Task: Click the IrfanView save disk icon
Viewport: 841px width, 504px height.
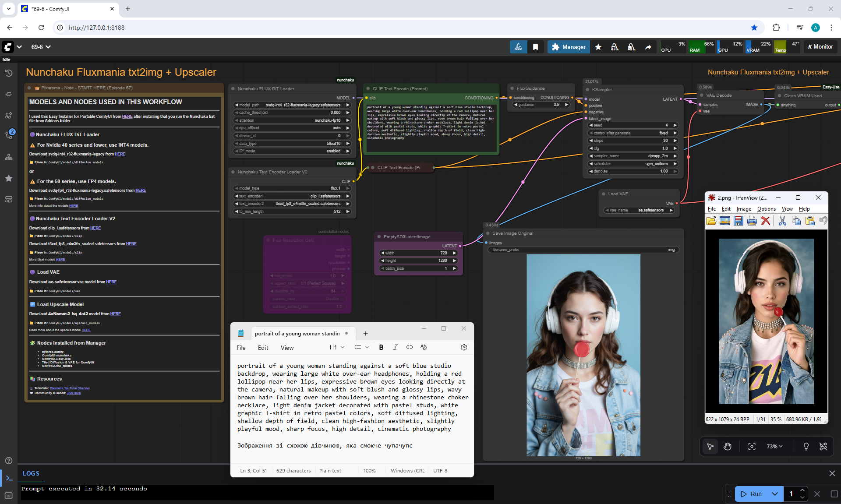Action: 738,221
